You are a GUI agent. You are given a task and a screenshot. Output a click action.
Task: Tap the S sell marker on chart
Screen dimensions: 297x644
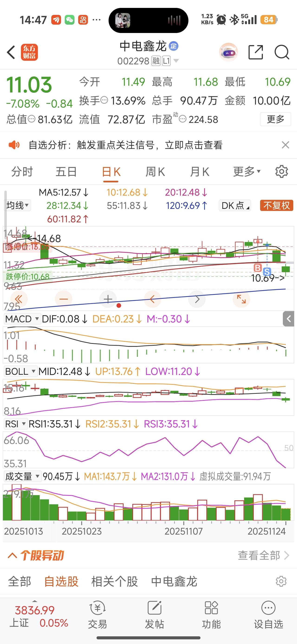267,272
